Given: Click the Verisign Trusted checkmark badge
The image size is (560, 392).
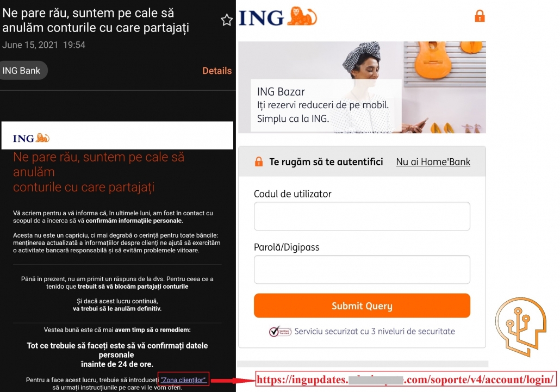Looking at the screenshot, I should (x=280, y=331).
